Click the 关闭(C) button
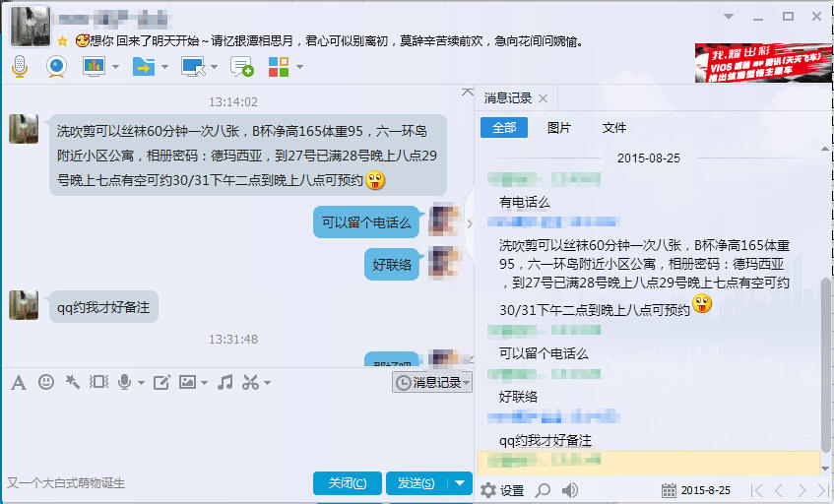Screen dimensions: 834x504 (347, 482)
